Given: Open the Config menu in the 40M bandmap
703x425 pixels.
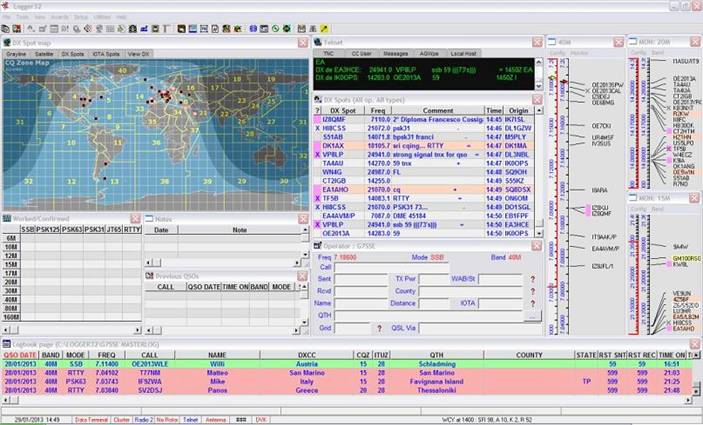Looking at the screenshot, I should point(556,52).
